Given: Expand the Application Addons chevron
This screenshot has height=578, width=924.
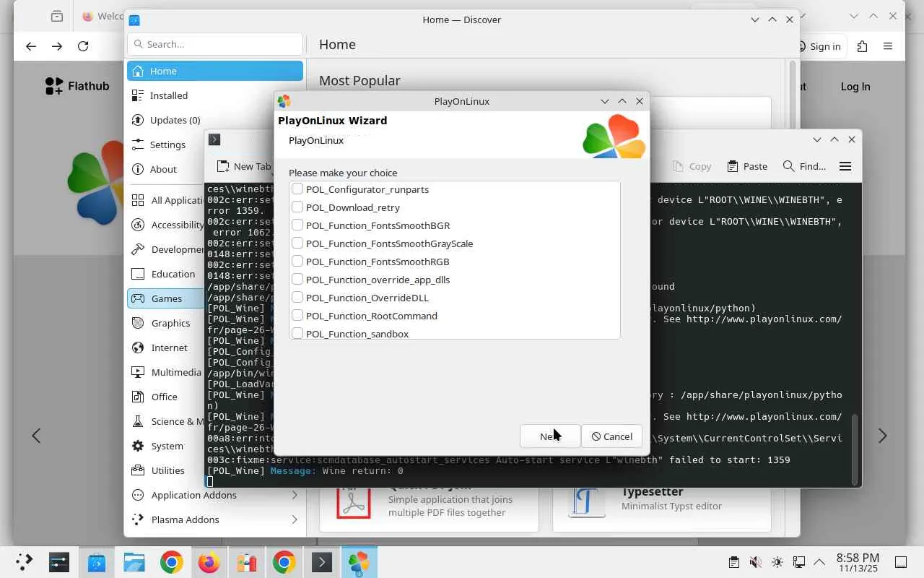Looking at the screenshot, I should [295, 495].
